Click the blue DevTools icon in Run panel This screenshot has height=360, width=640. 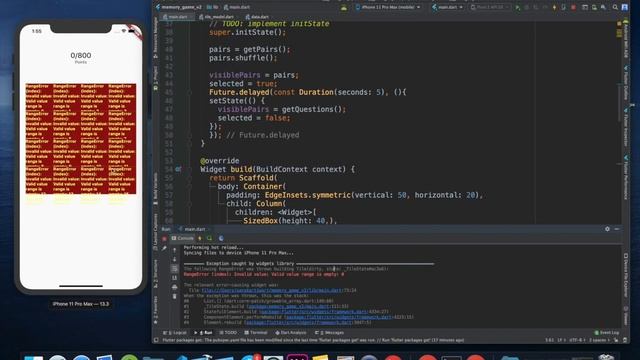pos(221,238)
